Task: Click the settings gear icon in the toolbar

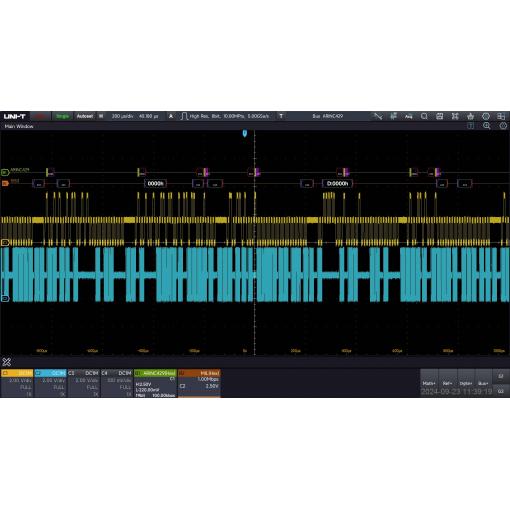Action: (x=486, y=116)
